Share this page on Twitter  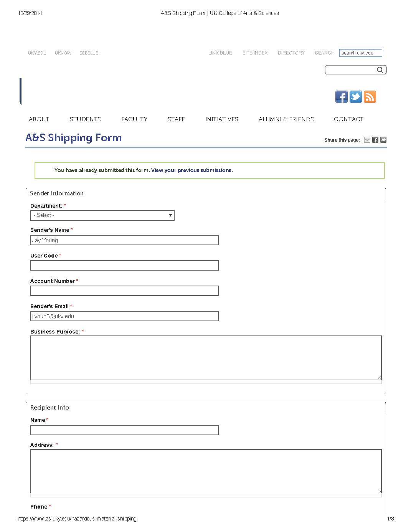click(x=383, y=140)
